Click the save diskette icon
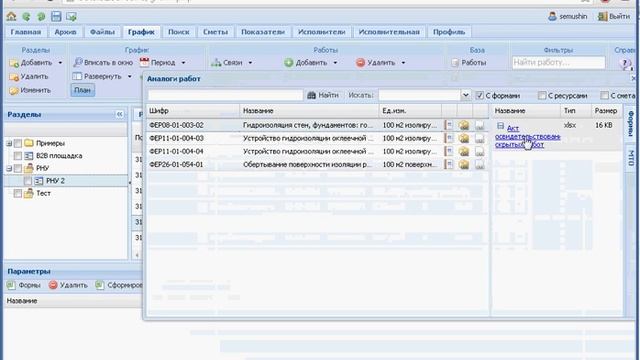The image size is (640, 360). (x=56, y=16)
